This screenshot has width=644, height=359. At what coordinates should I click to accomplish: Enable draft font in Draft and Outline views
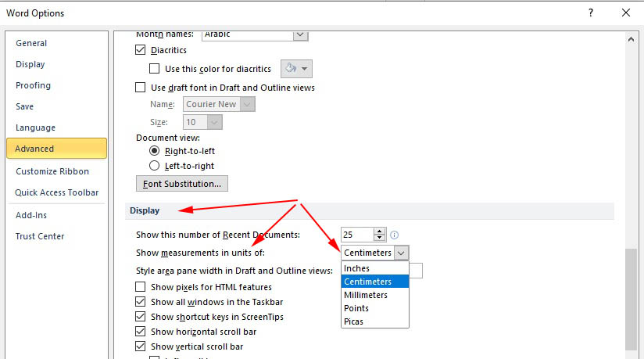141,88
